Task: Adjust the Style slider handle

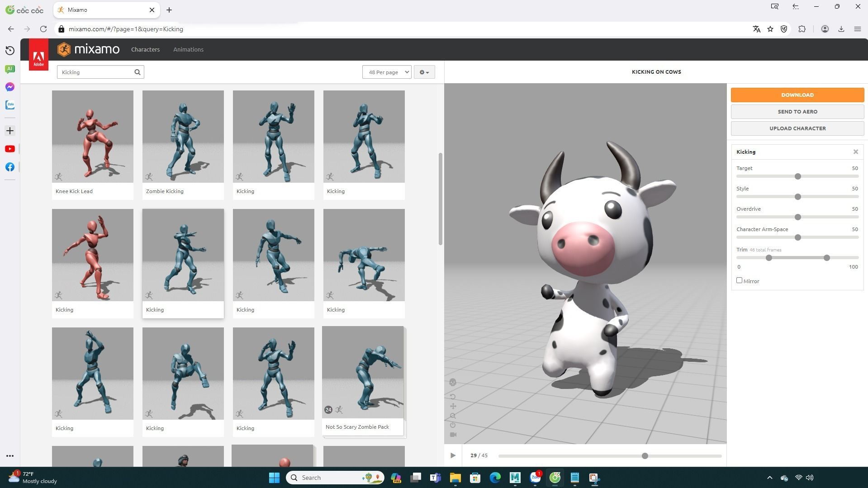Action: coord(797,196)
